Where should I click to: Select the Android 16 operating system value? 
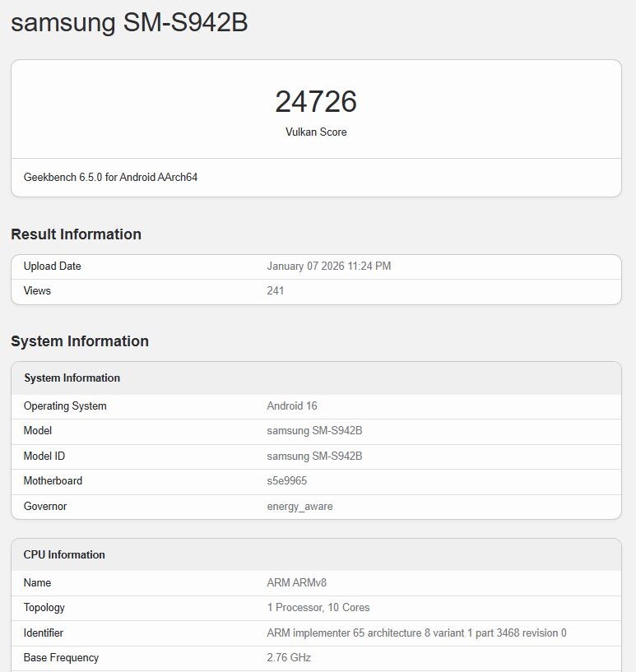pyautogui.click(x=292, y=406)
